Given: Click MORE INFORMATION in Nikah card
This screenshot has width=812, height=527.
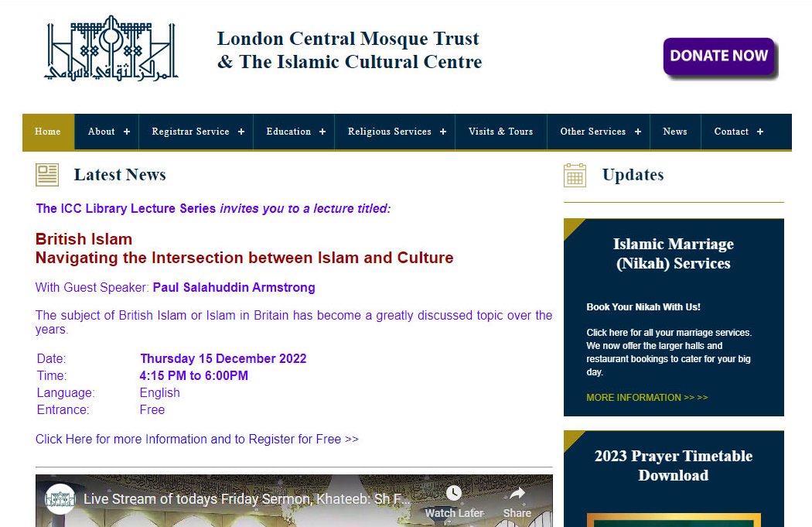Looking at the screenshot, I should tap(647, 398).
